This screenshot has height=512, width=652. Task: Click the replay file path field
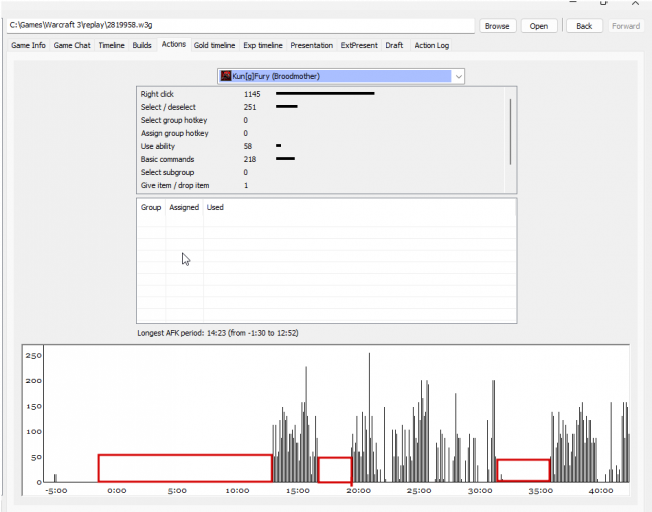click(x=240, y=25)
